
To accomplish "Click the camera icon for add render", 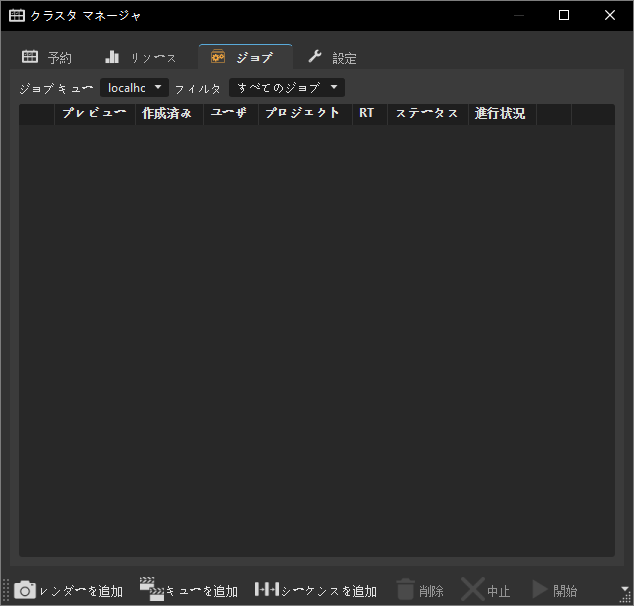I will 25,590.
